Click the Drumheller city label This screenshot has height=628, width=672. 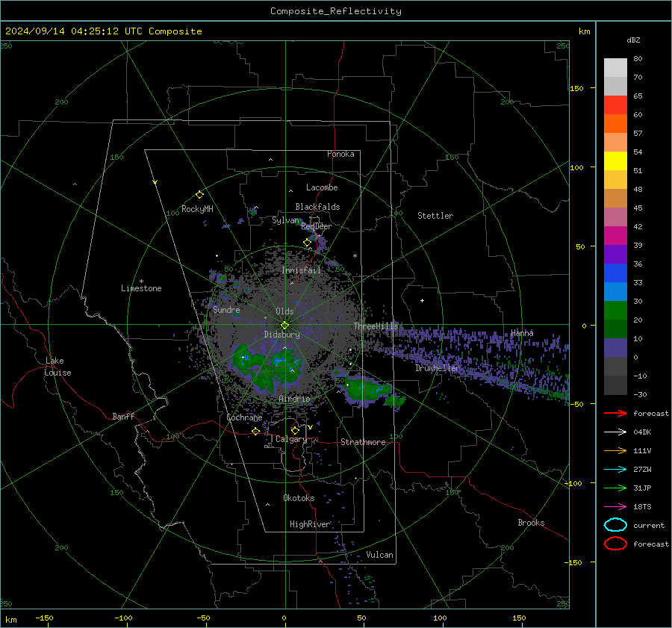tap(438, 368)
